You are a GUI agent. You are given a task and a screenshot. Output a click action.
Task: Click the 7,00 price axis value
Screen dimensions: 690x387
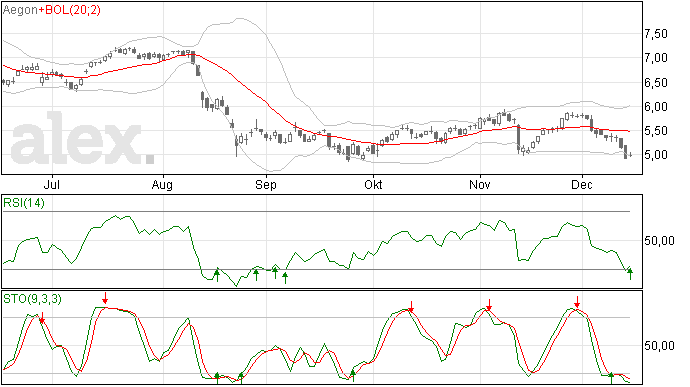(x=656, y=58)
